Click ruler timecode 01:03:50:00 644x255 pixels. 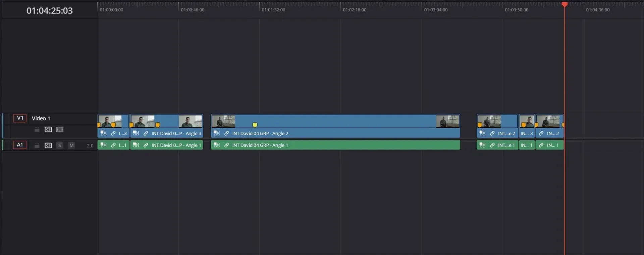[517, 10]
